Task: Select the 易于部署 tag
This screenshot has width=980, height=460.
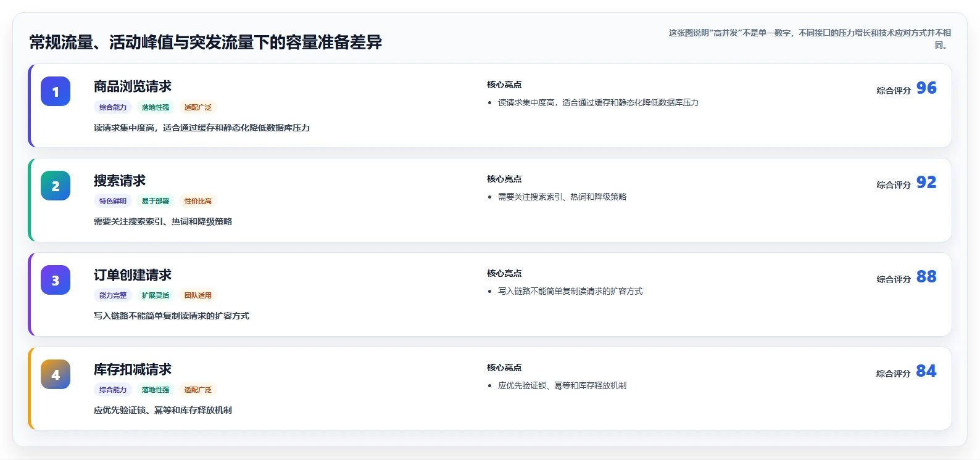Action: pos(156,201)
